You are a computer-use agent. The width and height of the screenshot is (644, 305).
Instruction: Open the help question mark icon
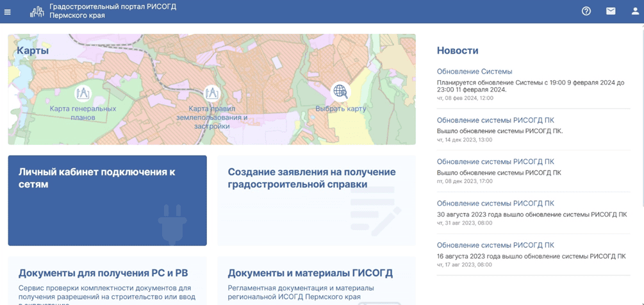pos(586,11)
